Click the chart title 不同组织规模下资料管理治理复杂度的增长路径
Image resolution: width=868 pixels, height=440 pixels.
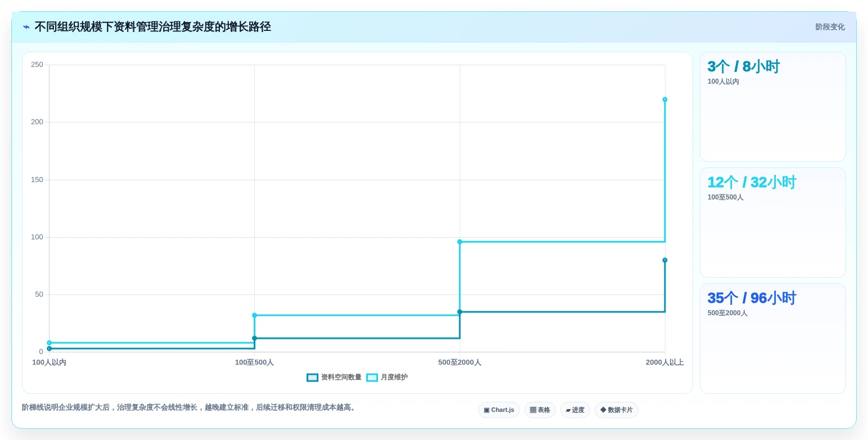click(x=153, y=27)
